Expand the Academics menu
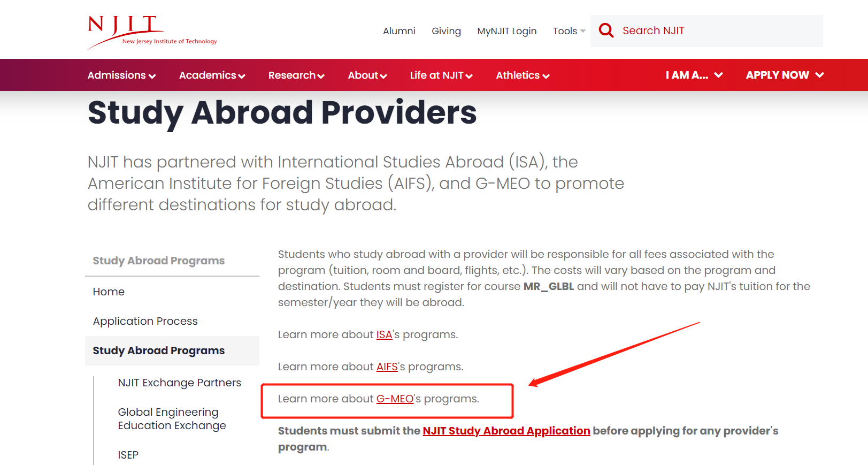Screen dimensions: 868x465 click(x=212, y=75)
